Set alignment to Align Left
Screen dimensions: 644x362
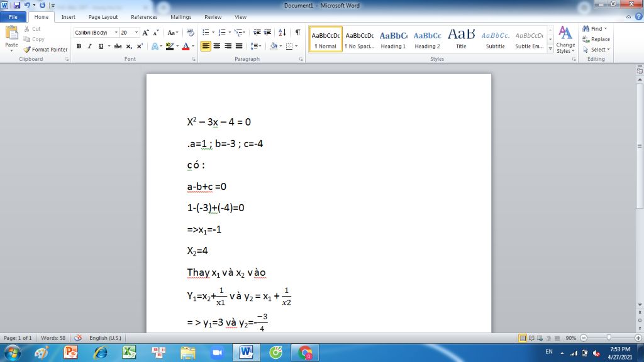tap(206, 47)
